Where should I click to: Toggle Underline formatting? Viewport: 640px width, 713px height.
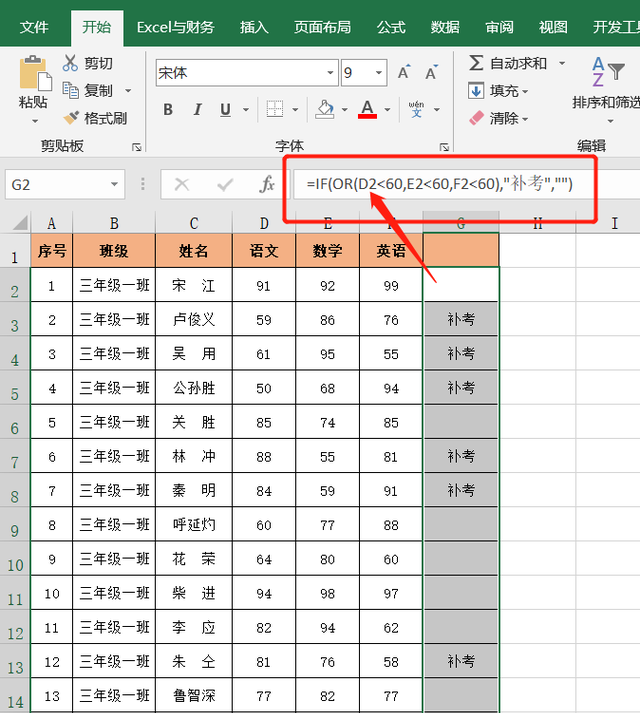coord(224,110)
